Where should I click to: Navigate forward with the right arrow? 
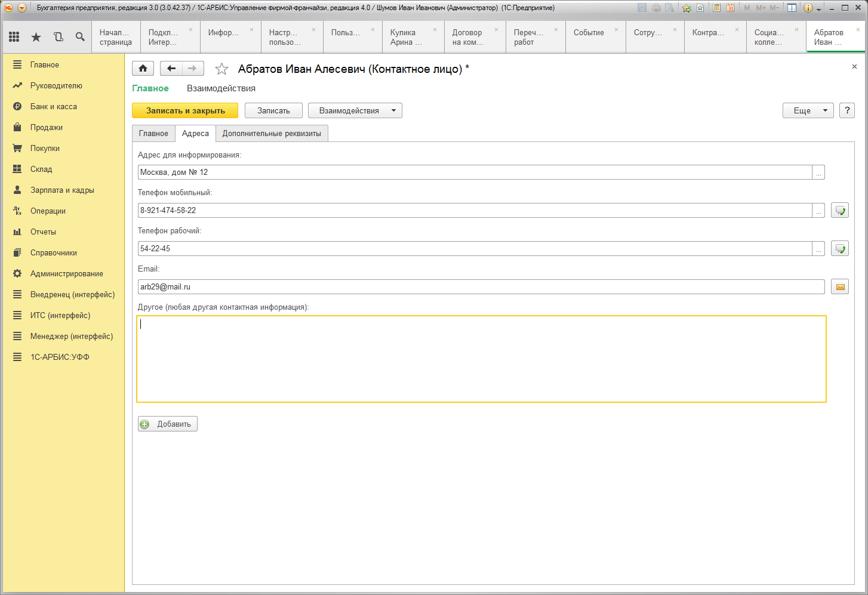pyautogui.click(x=193, y=69)
